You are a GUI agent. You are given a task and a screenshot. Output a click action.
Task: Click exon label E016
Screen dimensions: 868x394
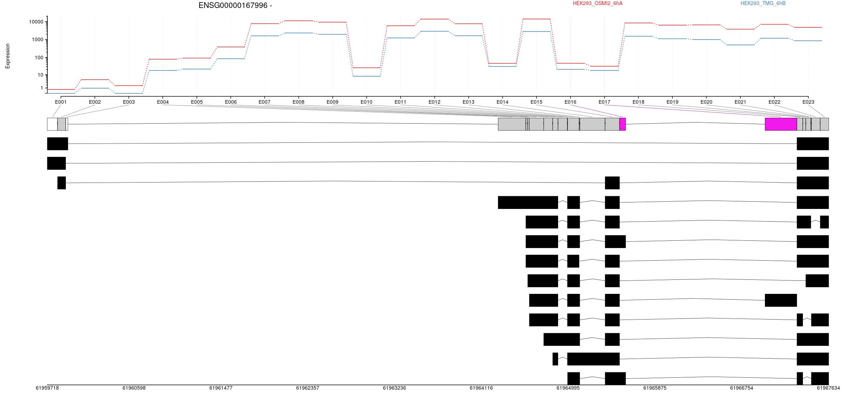(570, 102)
